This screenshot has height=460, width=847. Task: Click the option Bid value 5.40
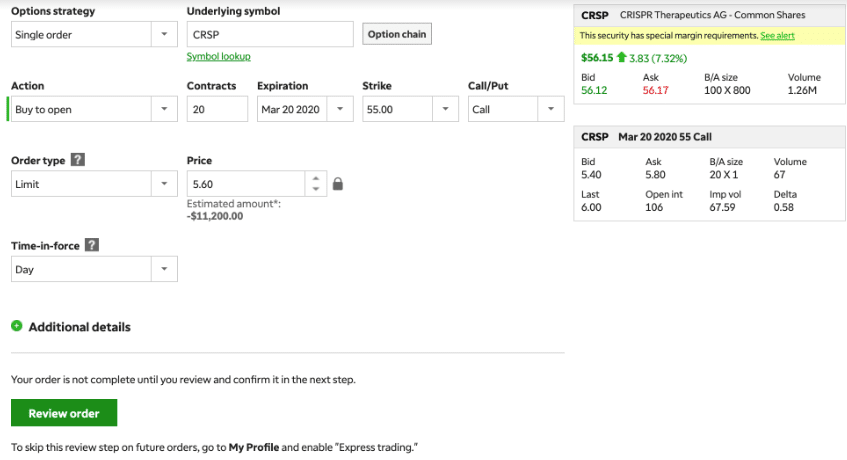[x=591, y=174]
